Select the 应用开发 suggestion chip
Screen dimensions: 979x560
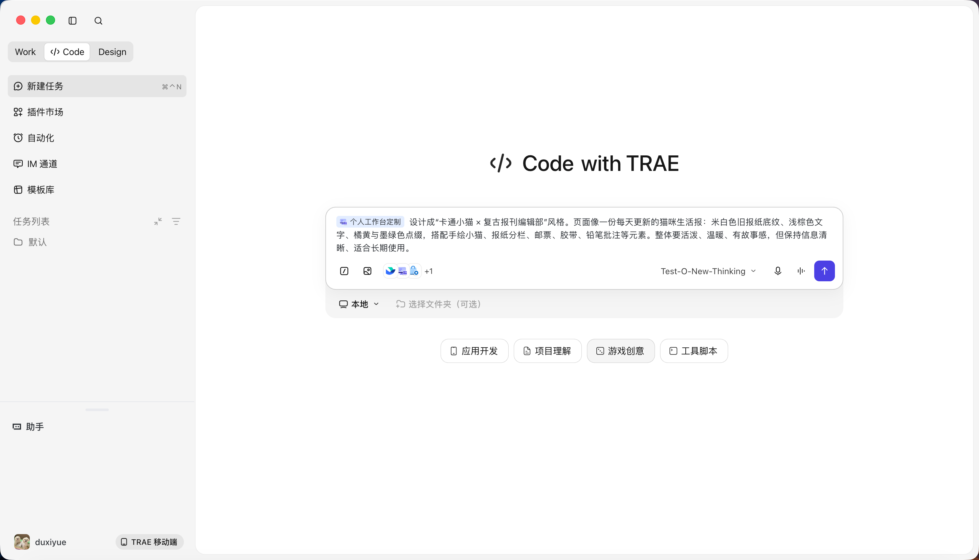[474, 351]
